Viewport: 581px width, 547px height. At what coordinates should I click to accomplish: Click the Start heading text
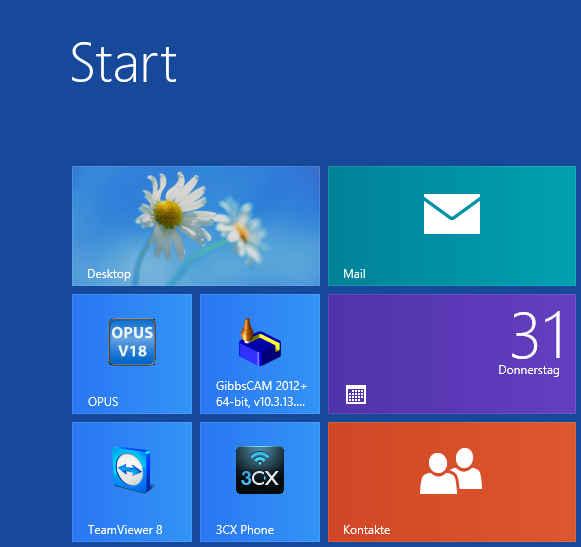tap(124, 62)
